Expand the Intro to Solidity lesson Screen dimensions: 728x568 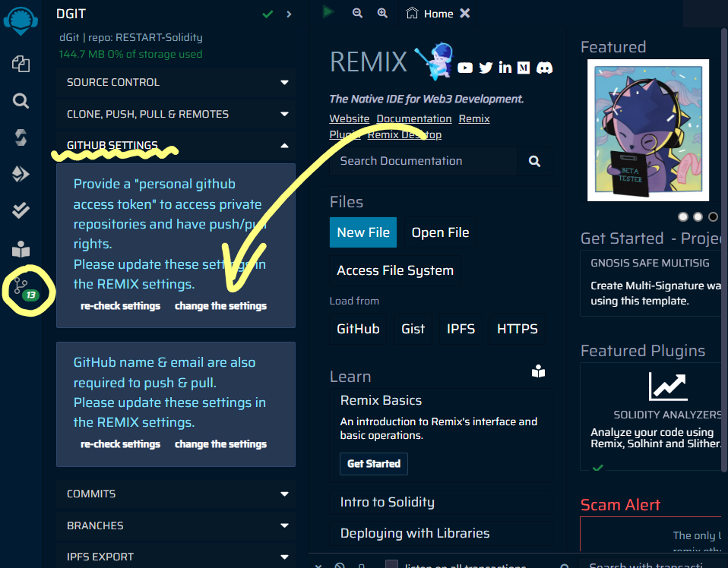pyautogui.click(x=441, y=502)
